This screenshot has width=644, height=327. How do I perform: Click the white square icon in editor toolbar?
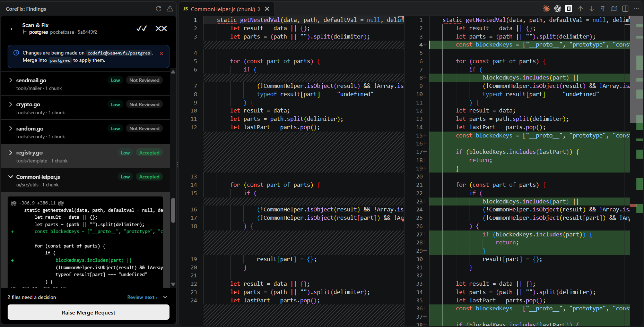pos(569,9)
